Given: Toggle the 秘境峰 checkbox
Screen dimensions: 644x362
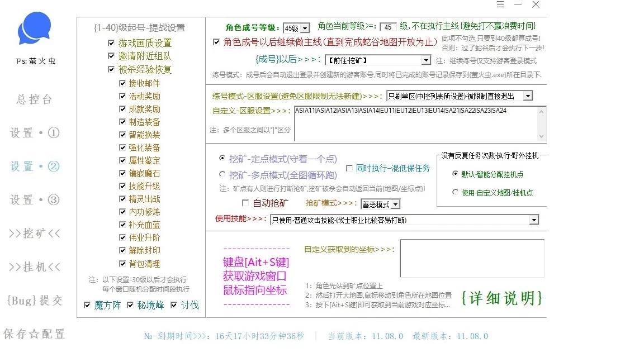Looking at the screenshot, I should 130,305.
